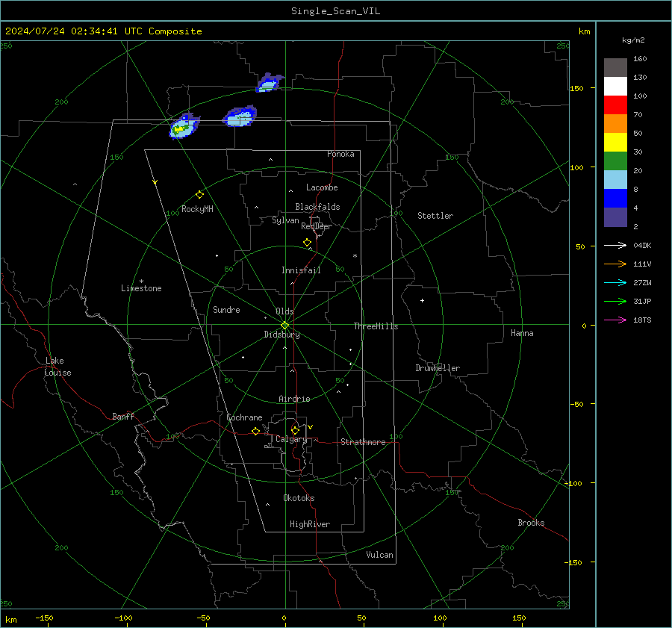Viewport: 672px width, 628px height.
Task: Click the storm cell with green-yellow core
Action: click(184, 126)
